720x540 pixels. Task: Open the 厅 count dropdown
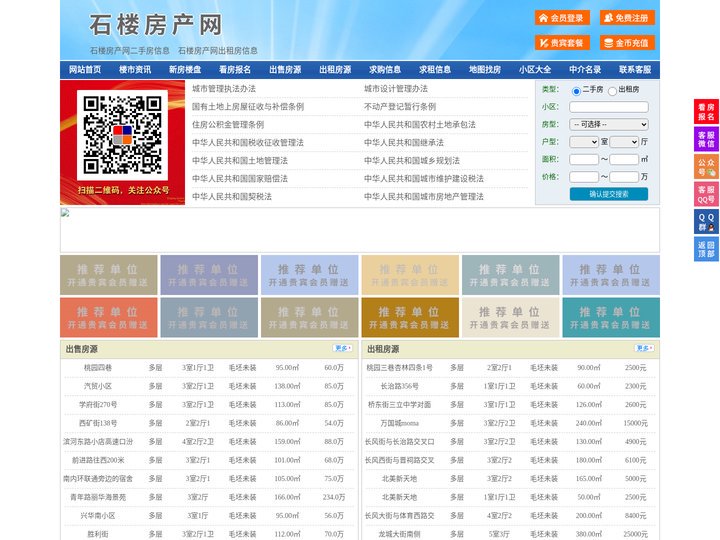(x=624, y=142)
